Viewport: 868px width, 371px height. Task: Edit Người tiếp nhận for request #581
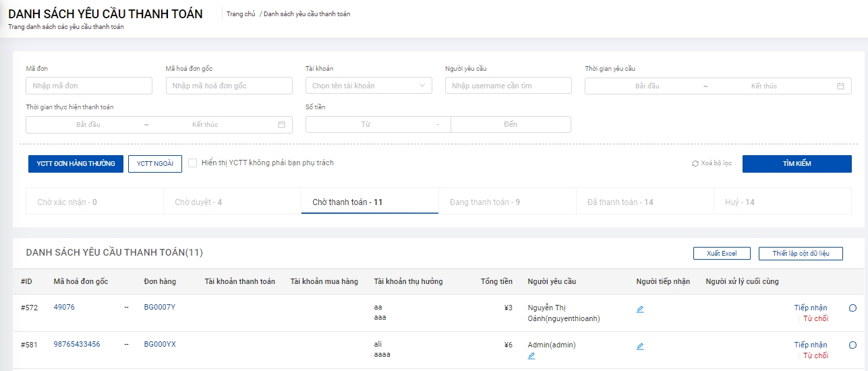(640, 347)
